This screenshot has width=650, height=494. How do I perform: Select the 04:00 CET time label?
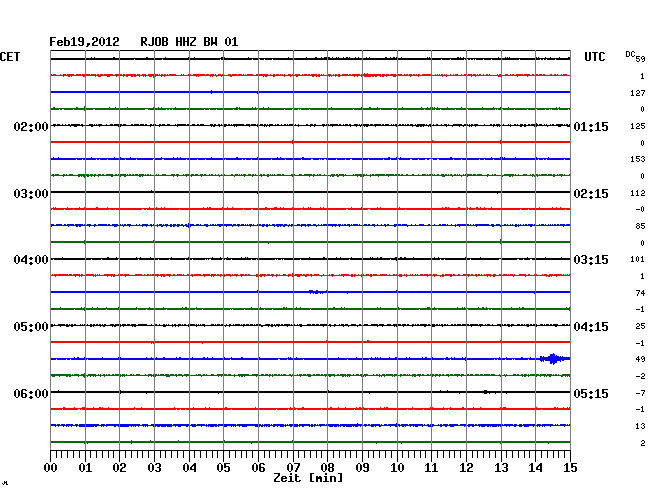31,260
